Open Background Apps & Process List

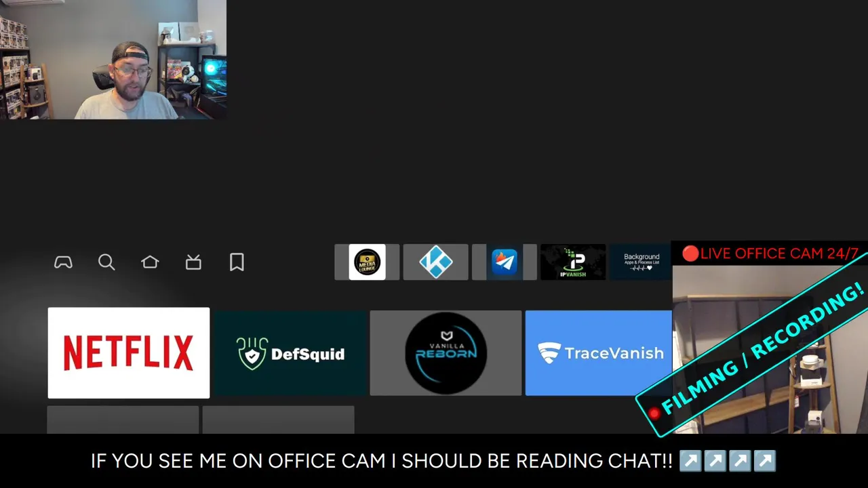point(640,262)
